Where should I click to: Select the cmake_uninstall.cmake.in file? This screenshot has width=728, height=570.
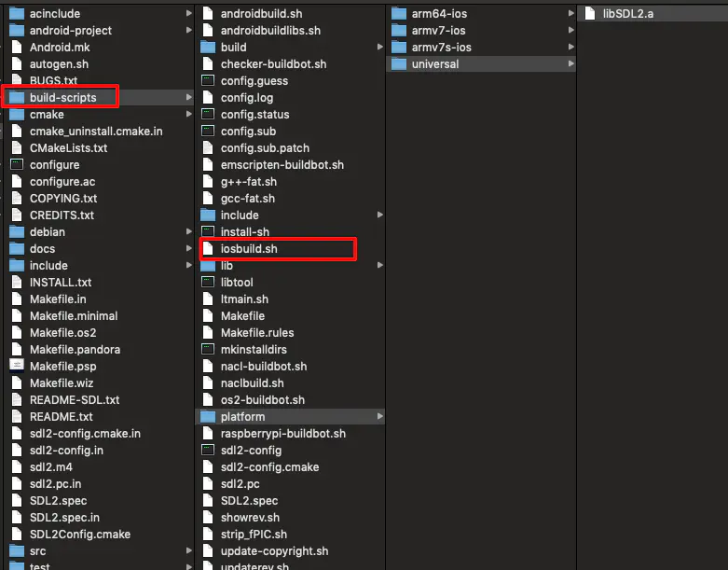coord(97,131)
